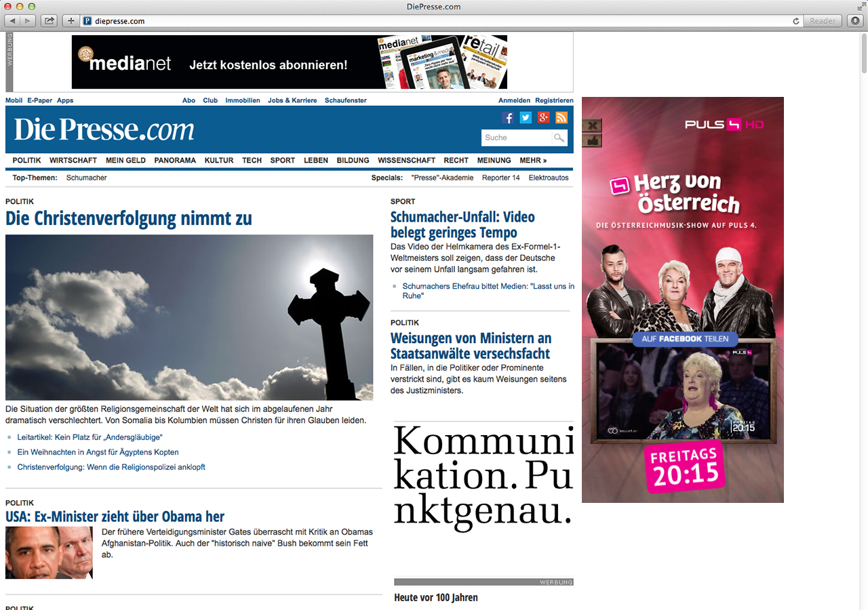Screen dimensions: 868x610
Task: Open headline USA: Ex-Minister zieht über Obama her
Action: 115,516
